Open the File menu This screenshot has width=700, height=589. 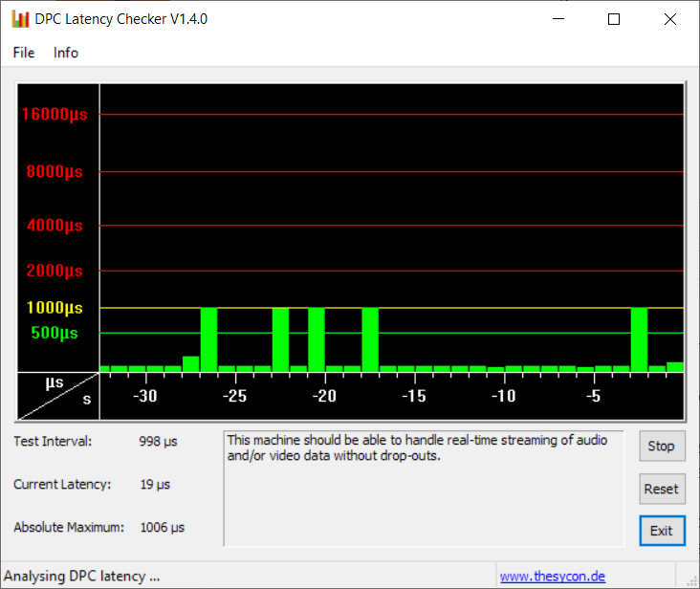pyautogui.click(x=24, y=53)
